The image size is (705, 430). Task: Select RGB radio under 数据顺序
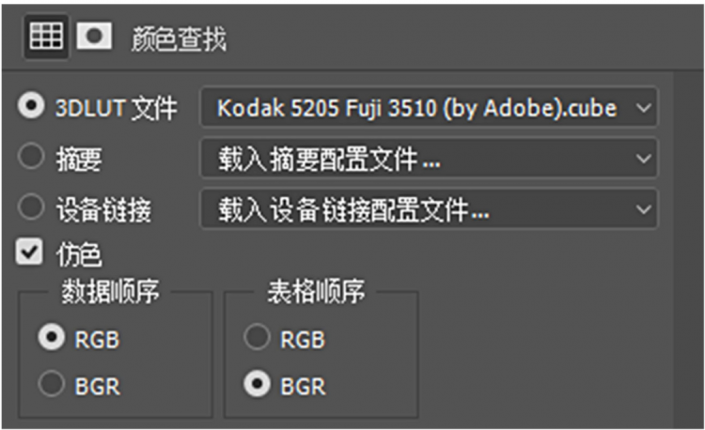[51, 337]
